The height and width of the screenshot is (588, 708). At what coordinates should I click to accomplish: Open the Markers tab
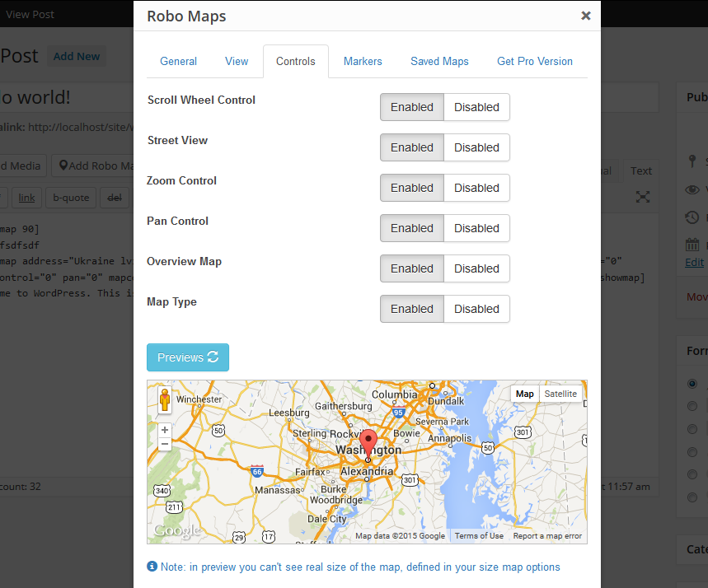point(363,62)
